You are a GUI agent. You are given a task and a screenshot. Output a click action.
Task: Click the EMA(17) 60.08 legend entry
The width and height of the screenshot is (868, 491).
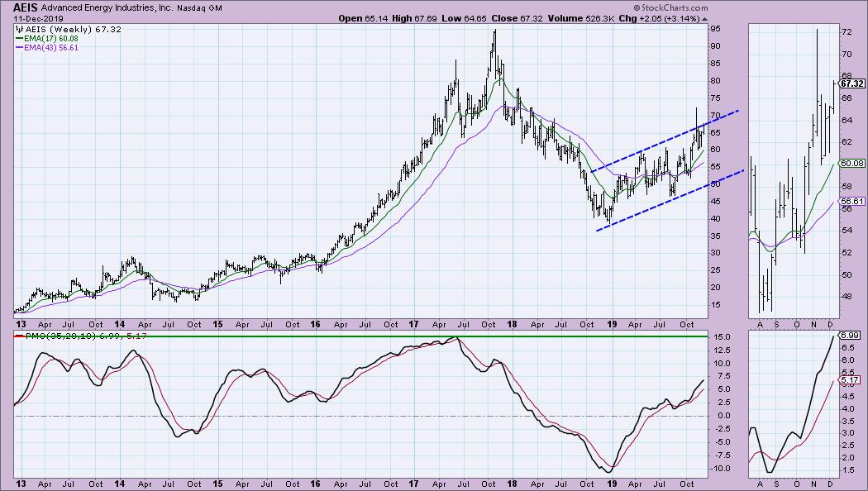51,39
